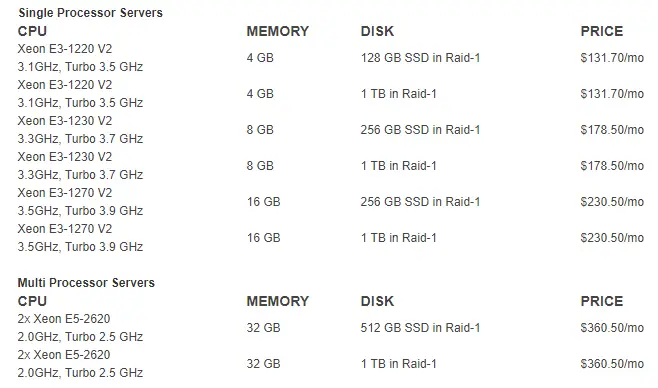Click the PRICE header above $131.70/mo

(601, 31)
